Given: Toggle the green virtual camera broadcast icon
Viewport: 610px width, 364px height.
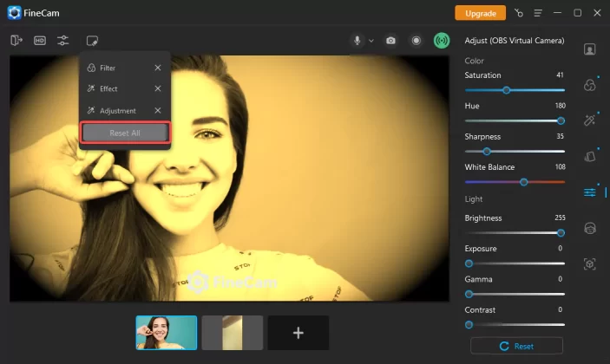Looking at the screenshot, I should 442,41.
